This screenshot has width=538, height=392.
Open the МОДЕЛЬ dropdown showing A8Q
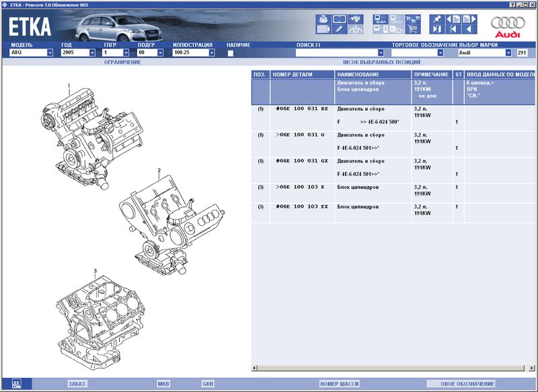pos(50,52)
